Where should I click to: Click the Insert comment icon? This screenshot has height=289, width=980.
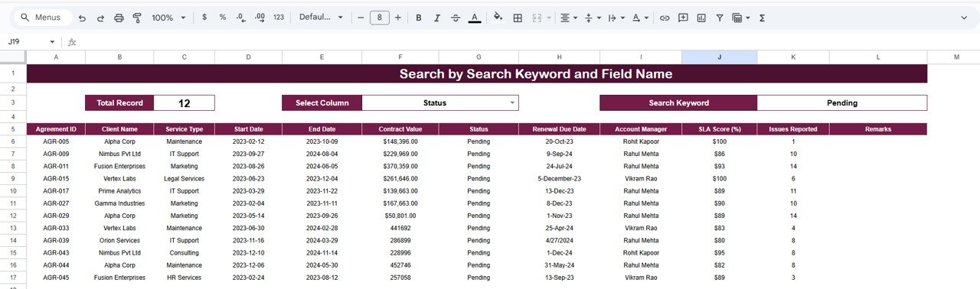683,18
